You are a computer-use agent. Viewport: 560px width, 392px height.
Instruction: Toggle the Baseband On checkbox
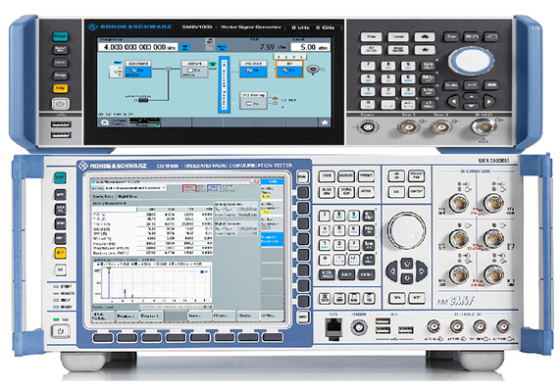[134, 71]
